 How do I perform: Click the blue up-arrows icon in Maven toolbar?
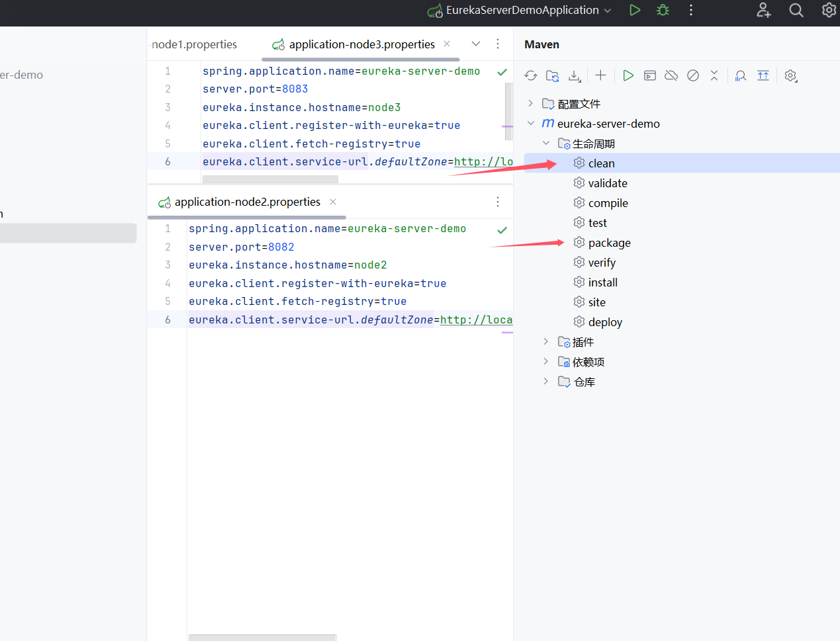pos(763,75)
